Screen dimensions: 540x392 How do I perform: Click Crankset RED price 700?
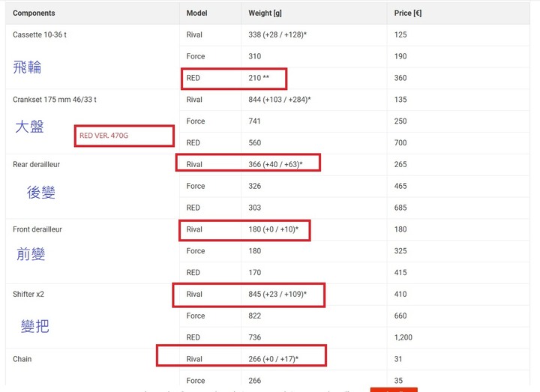pos(400,143)
